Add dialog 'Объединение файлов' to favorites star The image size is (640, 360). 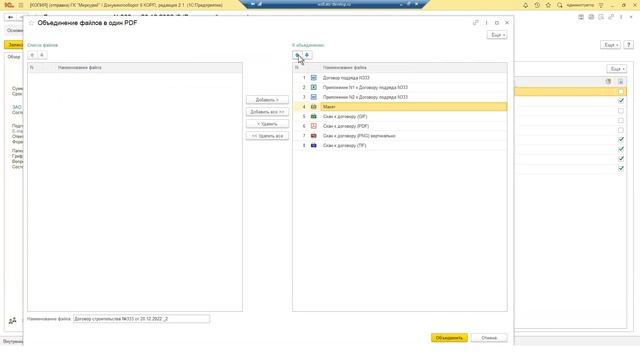(x=31, y=23)
